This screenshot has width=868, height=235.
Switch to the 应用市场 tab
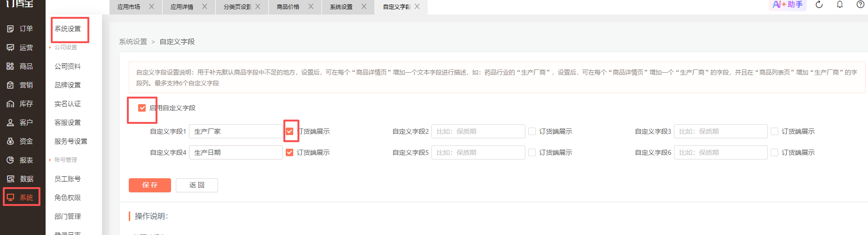pyautogui.click(x=129, y=7)
